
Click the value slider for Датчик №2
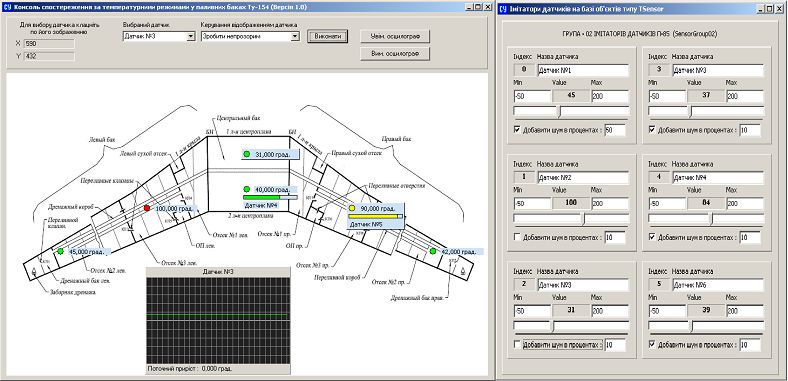click(x=571, y=219)
